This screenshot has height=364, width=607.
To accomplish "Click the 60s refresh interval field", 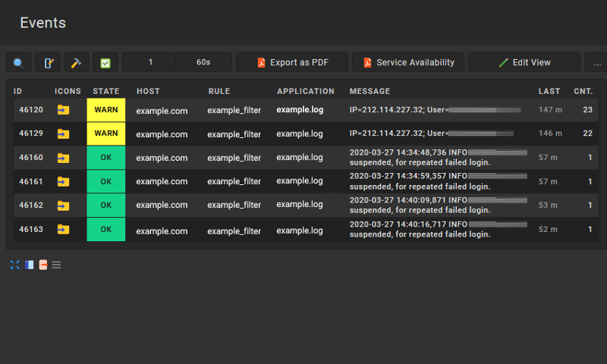I will click(203, 62).
